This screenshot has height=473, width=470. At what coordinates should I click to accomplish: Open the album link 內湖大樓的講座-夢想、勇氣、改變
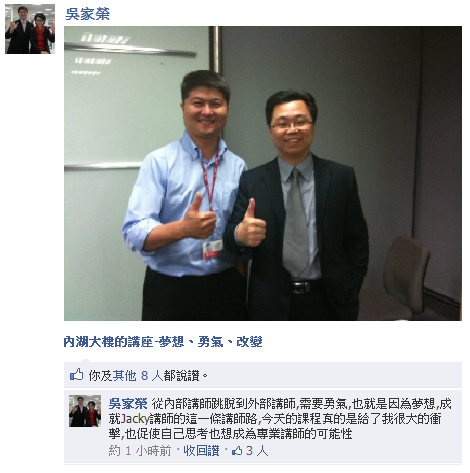click(163, 342)
